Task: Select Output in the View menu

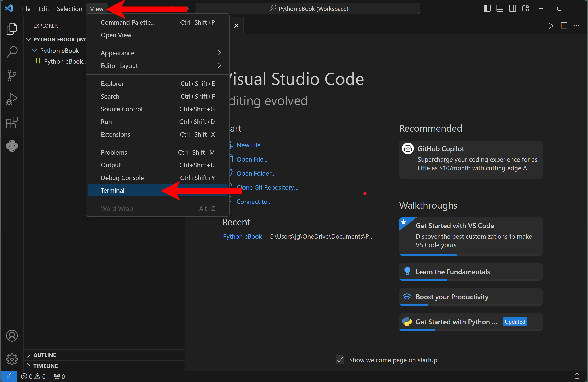Action: pyautogui.click(x=158, y=165)
